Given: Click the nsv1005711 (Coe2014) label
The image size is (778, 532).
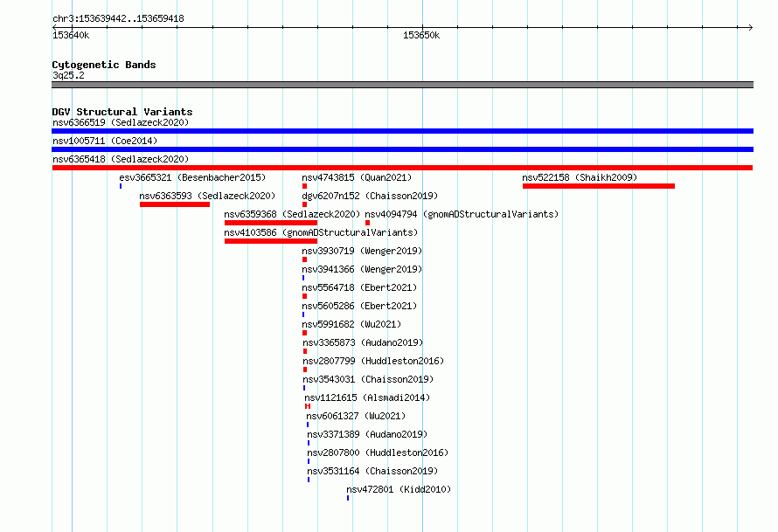Looking at the screenshot, I should click(x=105, y=141).
